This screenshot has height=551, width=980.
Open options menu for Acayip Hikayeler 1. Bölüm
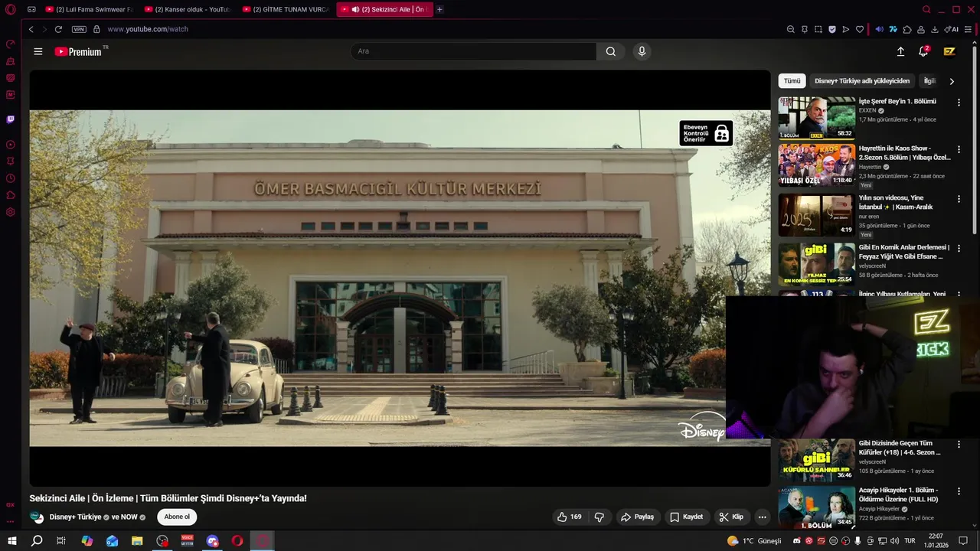(x=959, y=491)
